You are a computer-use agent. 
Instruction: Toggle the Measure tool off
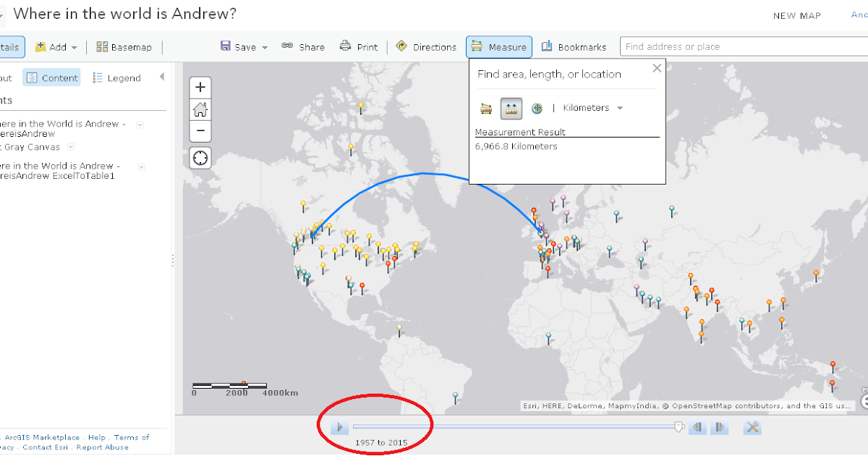498,46
